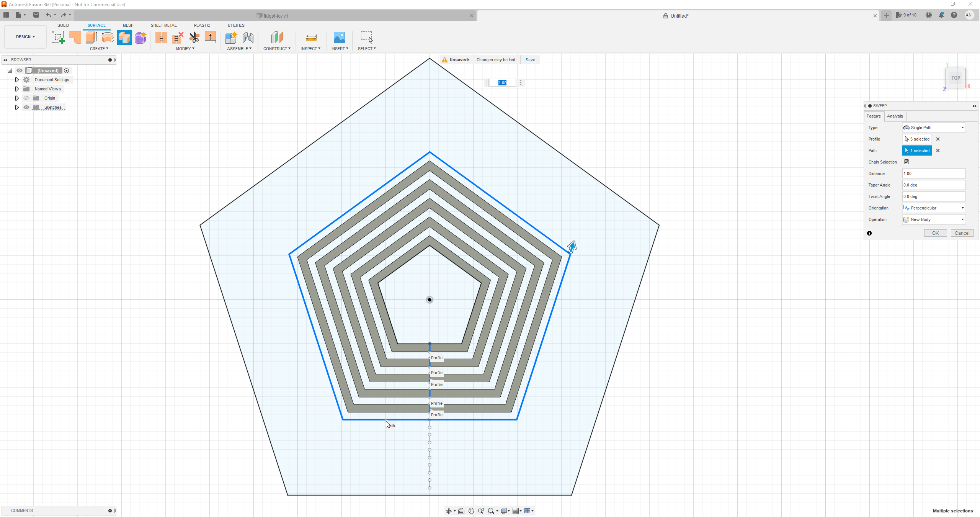Click OK to confirm the Sweep

click(x=935, y=233)
